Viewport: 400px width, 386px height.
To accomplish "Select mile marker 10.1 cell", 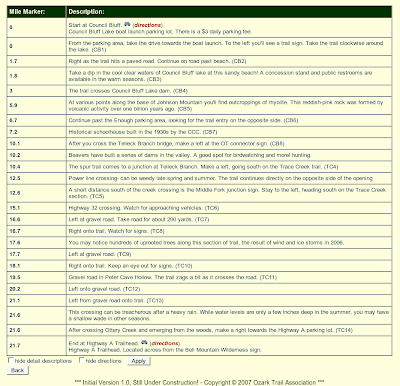I will pos(36,144).
